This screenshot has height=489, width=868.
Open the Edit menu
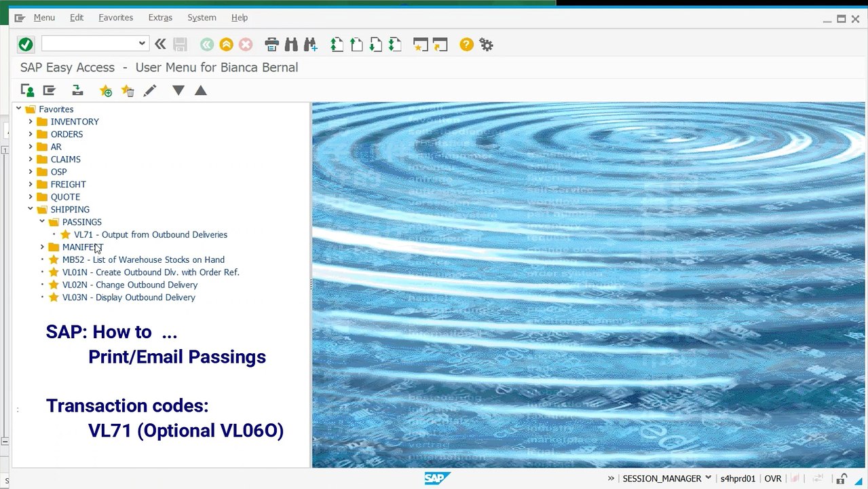tap(77, 18)
